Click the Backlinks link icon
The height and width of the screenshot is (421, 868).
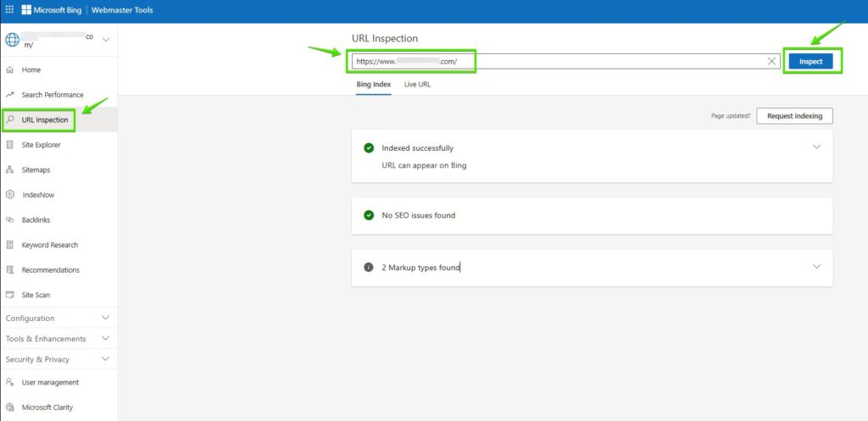click(x=10, y=220)
